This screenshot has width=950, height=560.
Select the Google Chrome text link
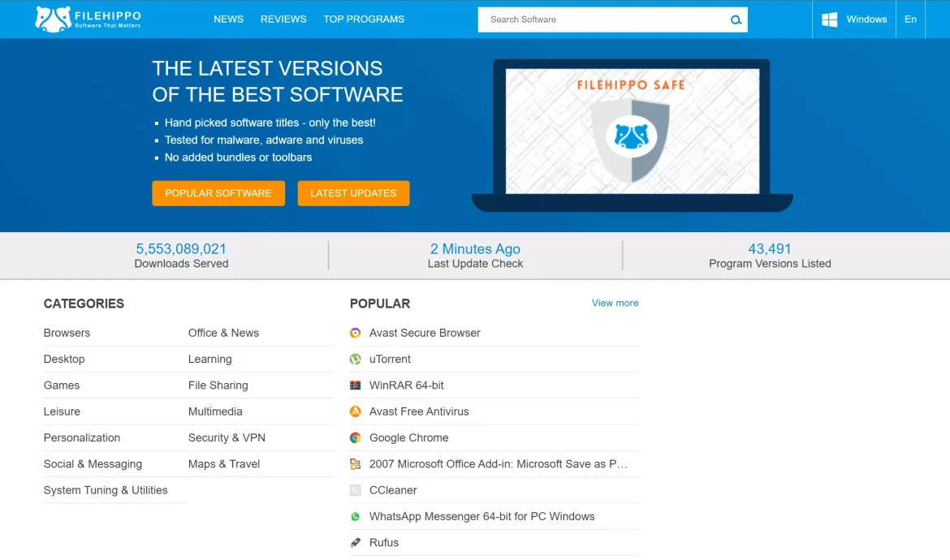pos(409,437)
